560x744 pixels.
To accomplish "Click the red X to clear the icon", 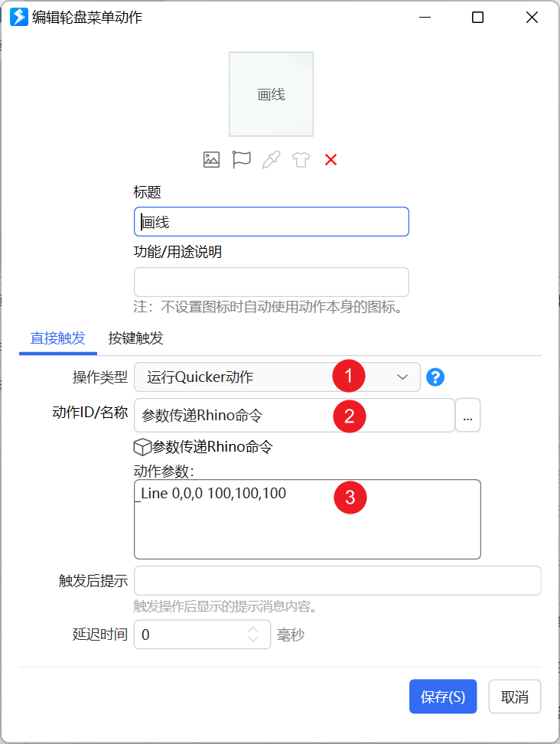I will (x=331, y=160).
